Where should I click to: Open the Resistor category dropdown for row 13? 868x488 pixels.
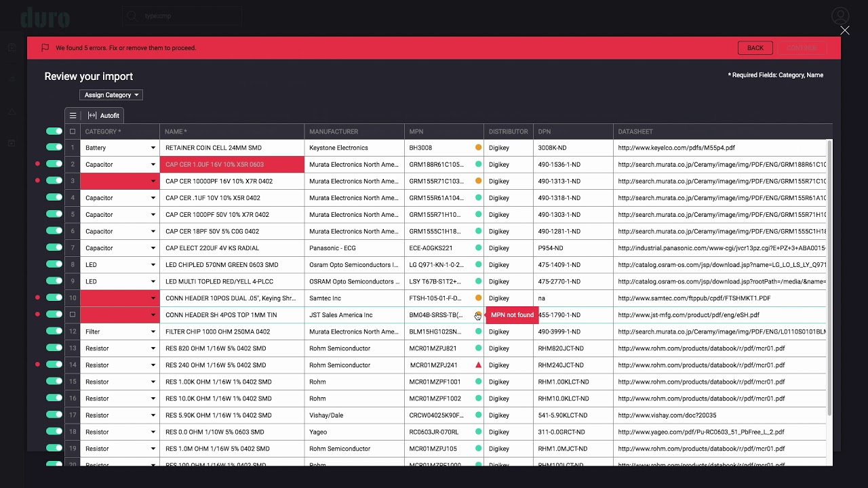(x=153, y=348)
